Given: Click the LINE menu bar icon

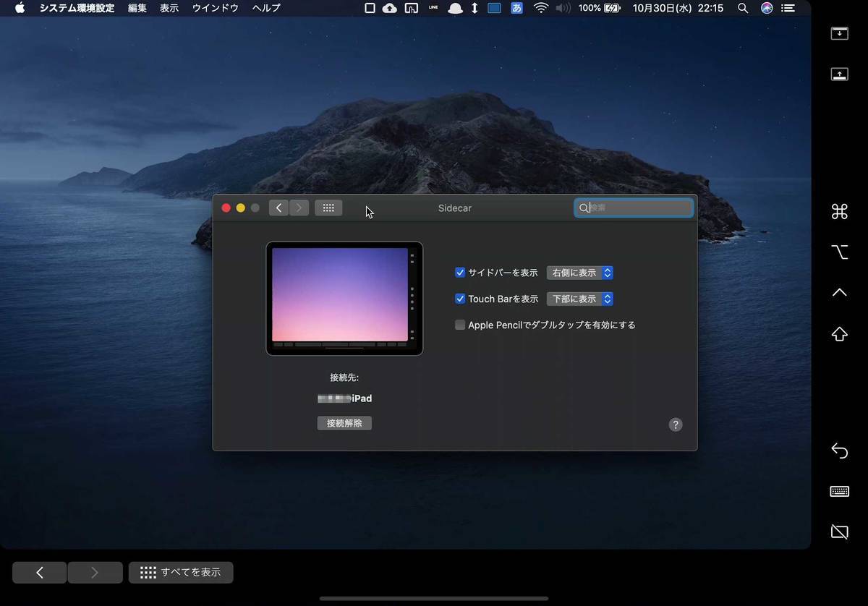Looking at the screenshot, I should tap(433, 8).
